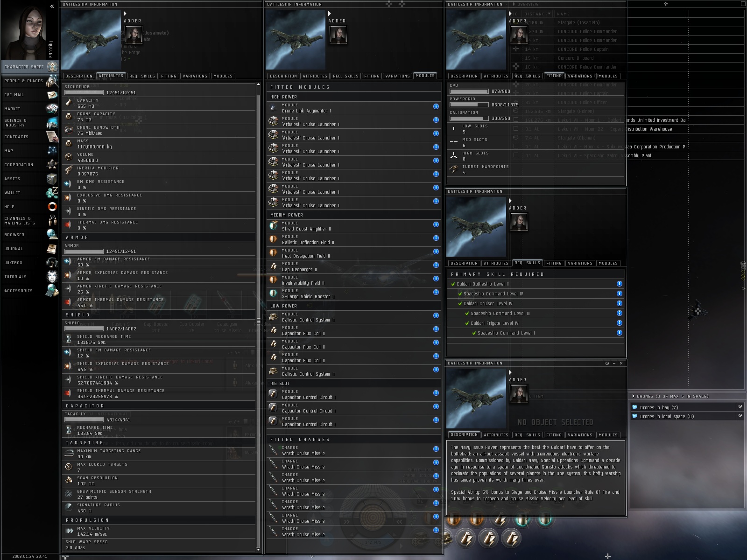
Task: Click the Calibration bar showing 300/350
Action: click(469, 119)
